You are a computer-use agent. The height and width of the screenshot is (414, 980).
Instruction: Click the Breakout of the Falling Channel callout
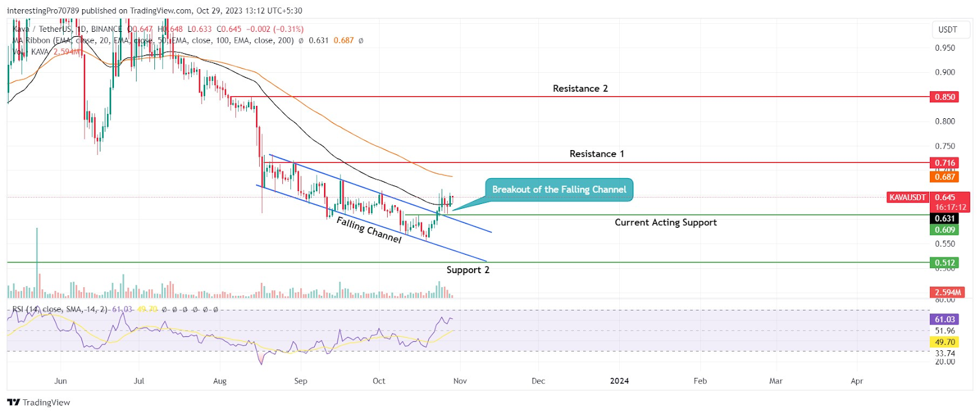pyautogui.click(x=559, y=190)
